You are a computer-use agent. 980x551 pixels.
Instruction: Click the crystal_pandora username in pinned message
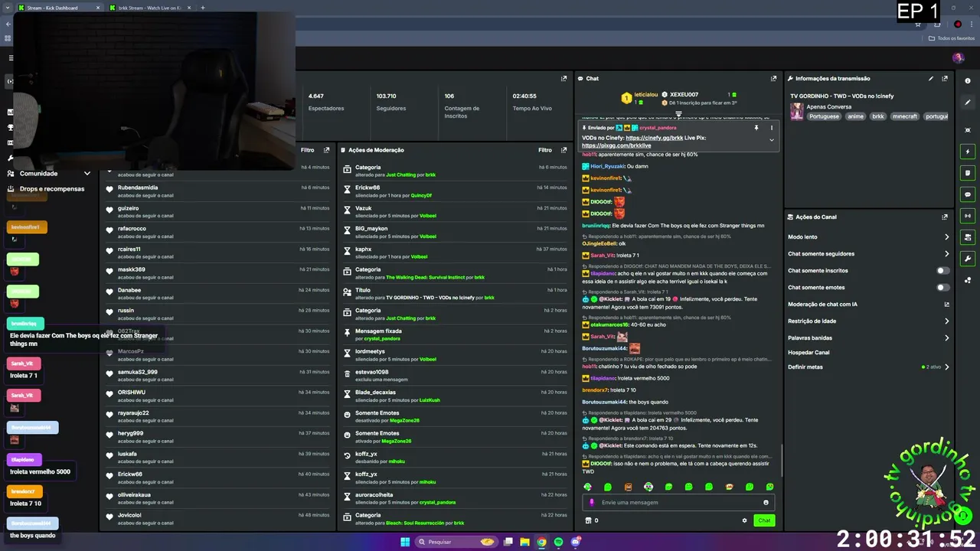click(658, 128)
